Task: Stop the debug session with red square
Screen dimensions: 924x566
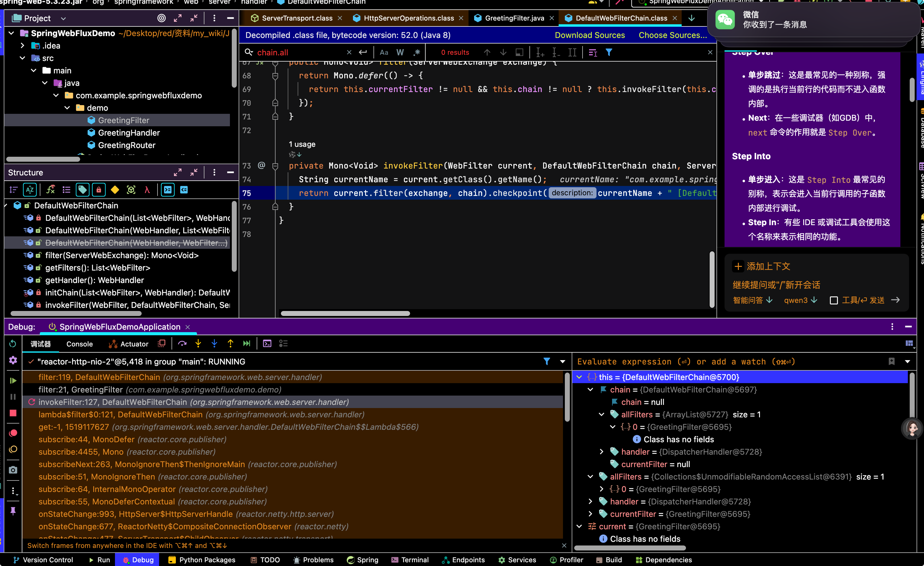Action: 13,413
